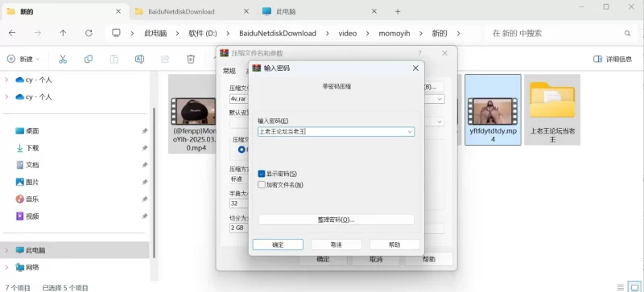The width and height of the screenshot is (644, 292).
Task: Click 取消 in the password dialog
Action: pyautogui.click(x=336, y=245)
